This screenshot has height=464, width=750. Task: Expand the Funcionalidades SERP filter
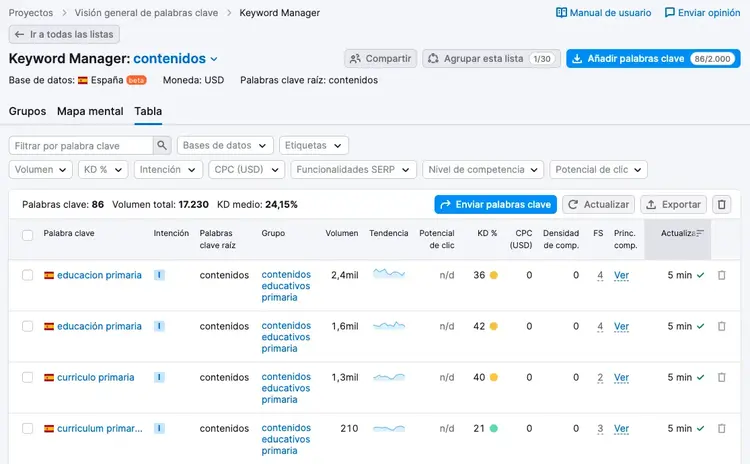[353, 169]
